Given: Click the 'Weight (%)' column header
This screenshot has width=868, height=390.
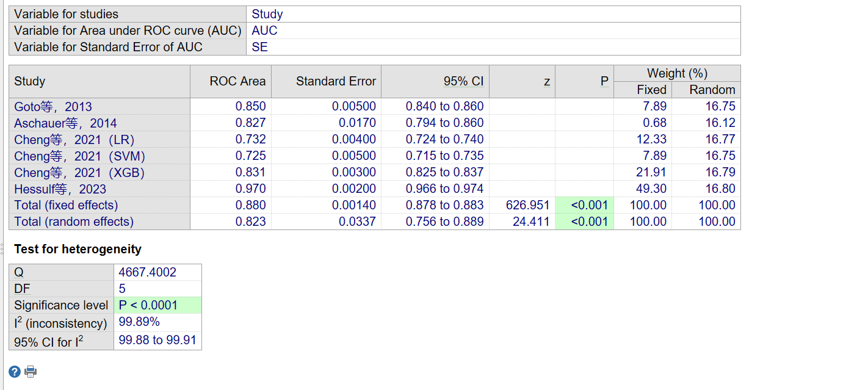Looking at the screenshot, I should point(676,73).
